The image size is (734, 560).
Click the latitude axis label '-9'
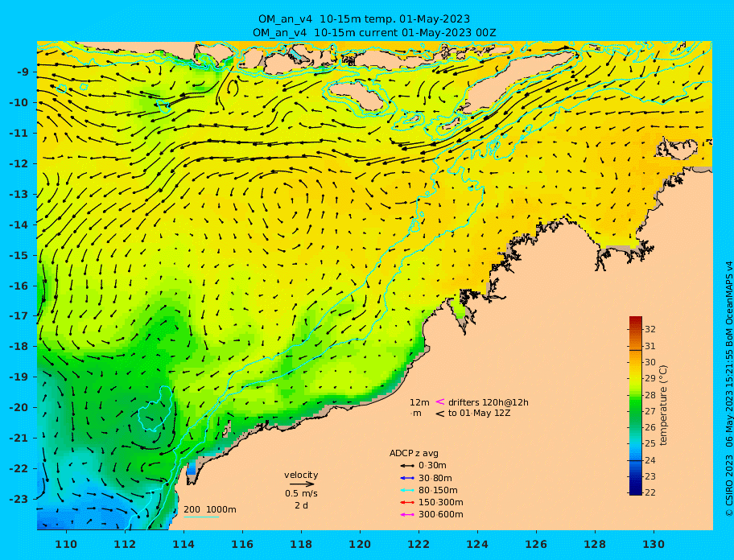tap(23, 72)
